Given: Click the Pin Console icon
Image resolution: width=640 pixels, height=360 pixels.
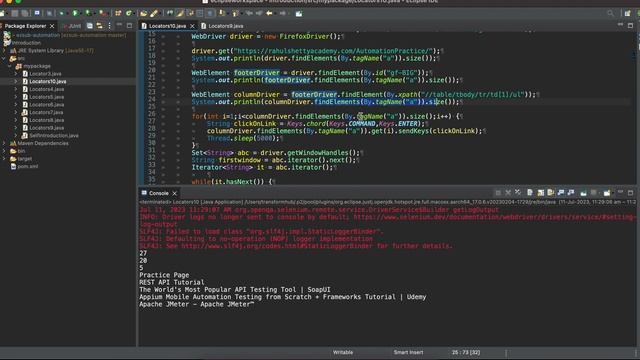Looking at the screenshot, I should click(x=583, y=193).
